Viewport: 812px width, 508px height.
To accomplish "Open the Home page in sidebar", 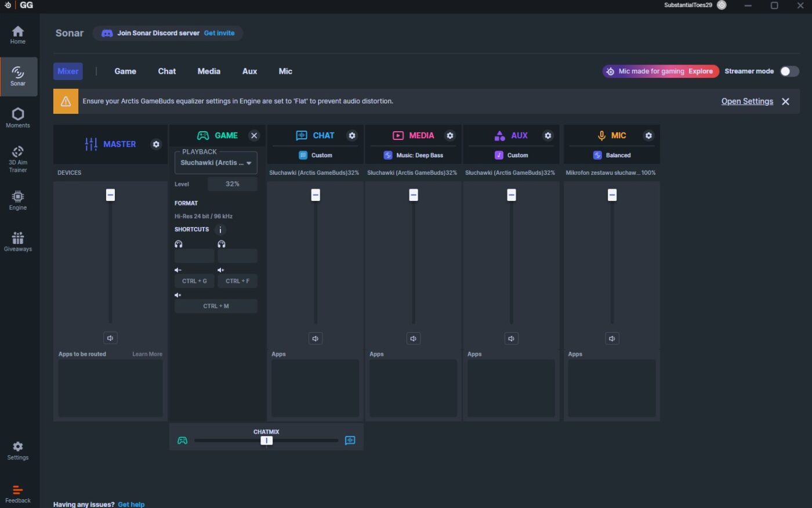I will 18,35.
